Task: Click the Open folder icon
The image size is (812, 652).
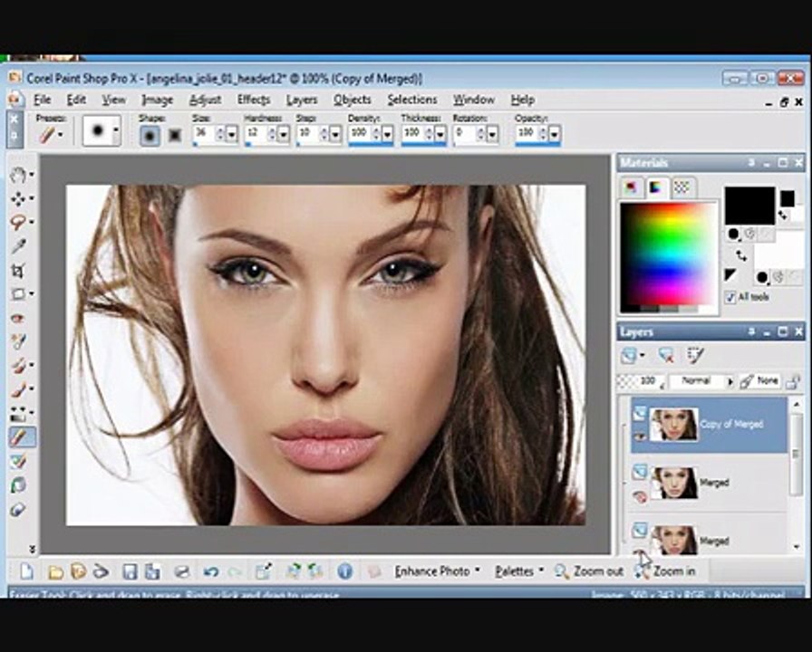Action: pyautogui.click(x=55, y=571)
